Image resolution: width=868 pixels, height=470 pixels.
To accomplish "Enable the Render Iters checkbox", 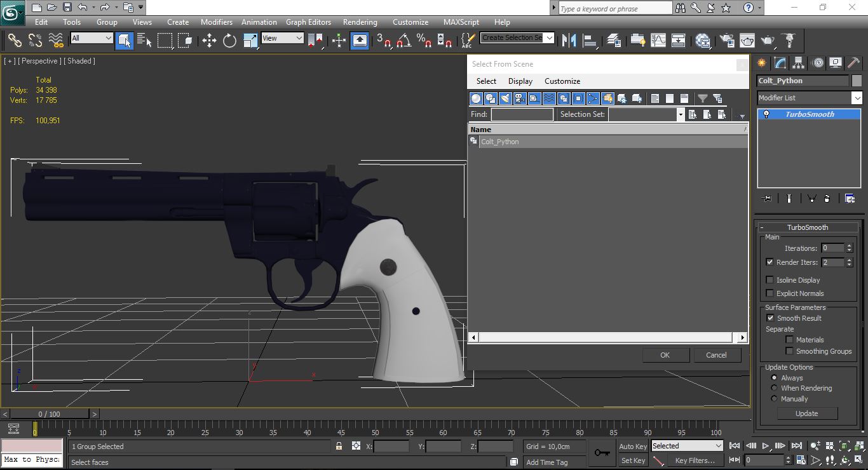I will point(770,262).
